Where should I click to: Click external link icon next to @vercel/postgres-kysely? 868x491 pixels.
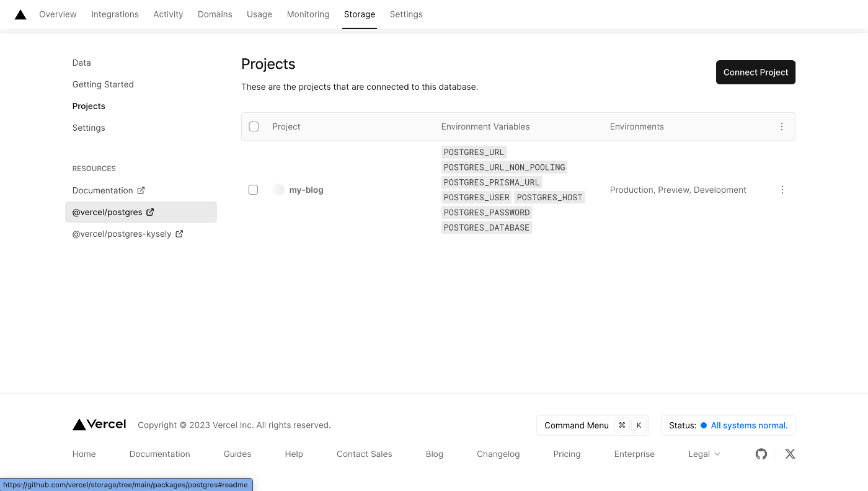pos(179,234)
